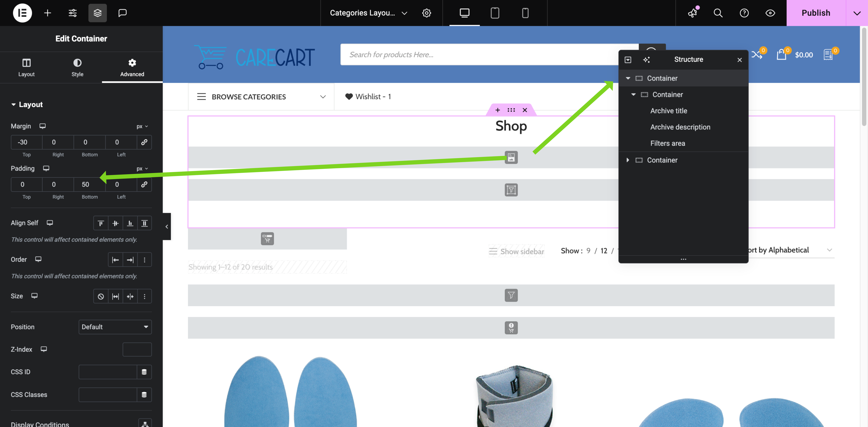Click the product search input field
868x427 pixels.
[490, 54]
